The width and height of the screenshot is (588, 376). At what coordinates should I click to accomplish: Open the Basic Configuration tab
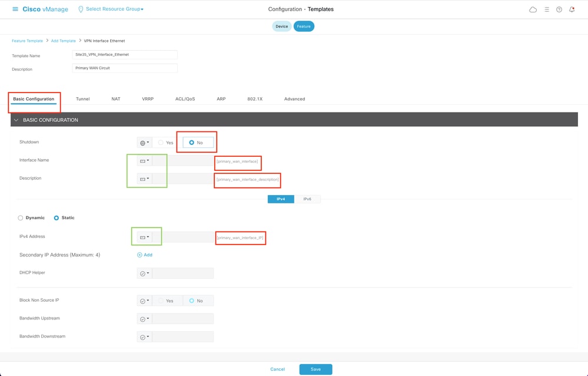tap(34, 99)
